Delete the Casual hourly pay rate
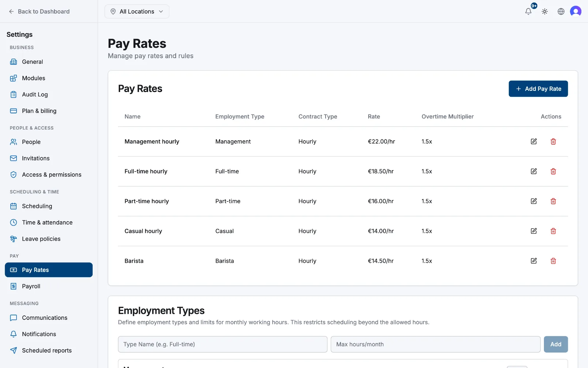This screenshot has width=588, height=368. tap(553, 231)
